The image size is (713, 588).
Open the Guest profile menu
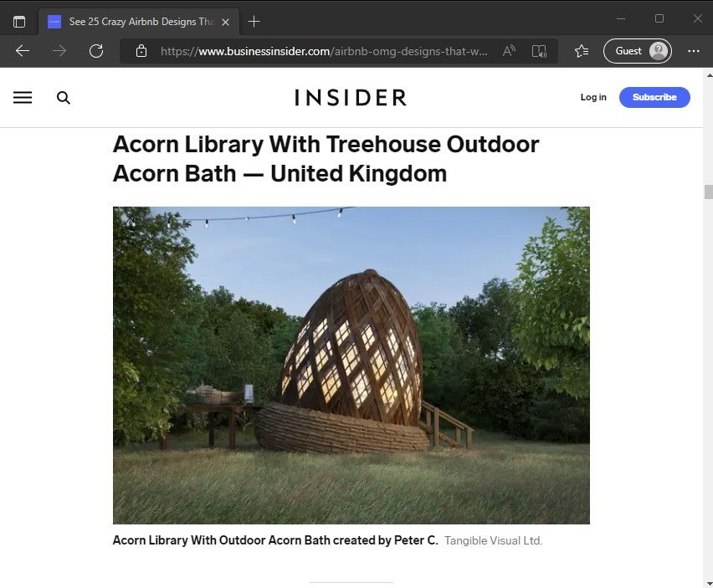pos(637,50)
